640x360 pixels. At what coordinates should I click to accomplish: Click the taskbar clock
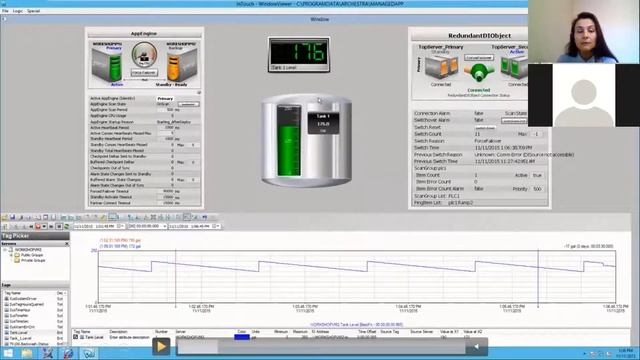(625, 353)
